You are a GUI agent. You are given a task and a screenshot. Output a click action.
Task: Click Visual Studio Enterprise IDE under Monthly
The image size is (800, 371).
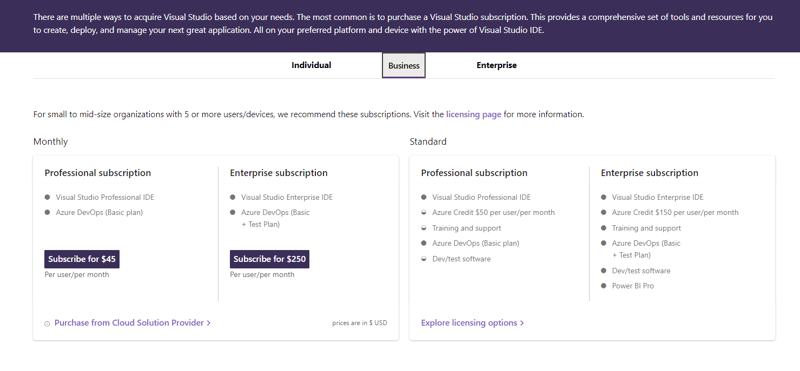287,197
